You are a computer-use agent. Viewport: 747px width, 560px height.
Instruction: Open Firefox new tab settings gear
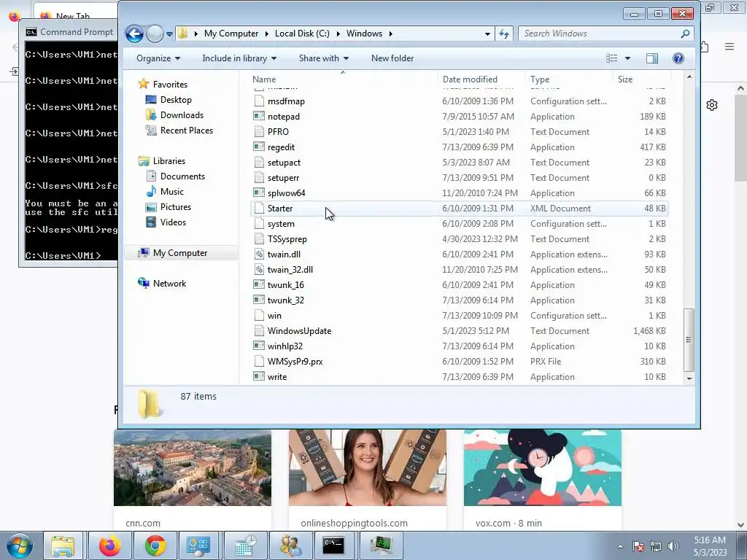[x=712, y=105]
